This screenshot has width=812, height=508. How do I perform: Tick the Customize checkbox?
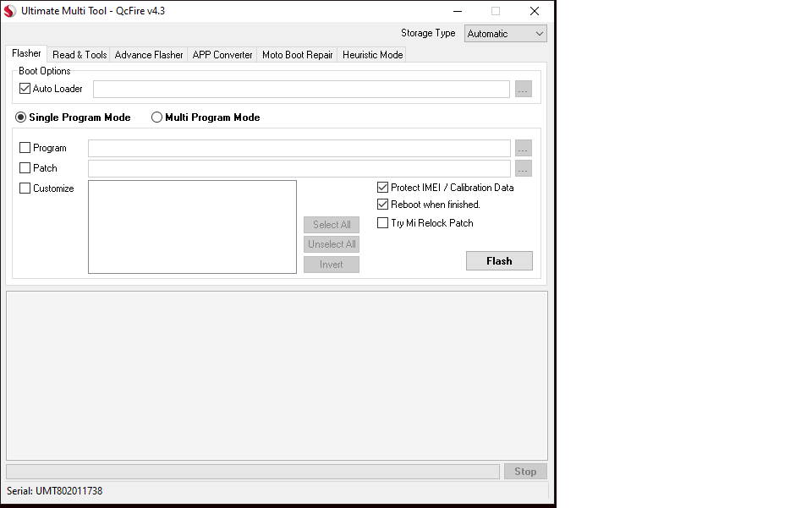[x=25, y=188]
